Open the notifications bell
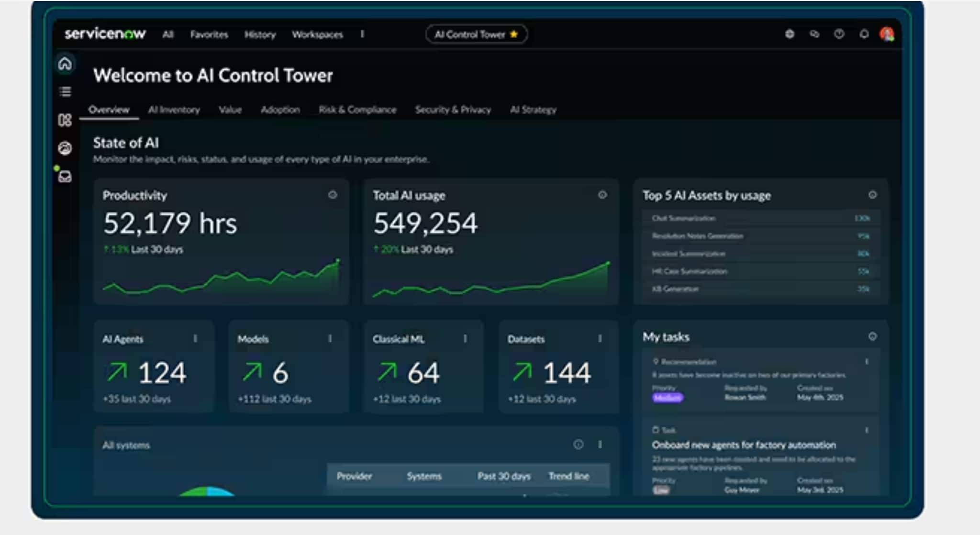Viewport: 980px width, 535px height. pos(864,34)
